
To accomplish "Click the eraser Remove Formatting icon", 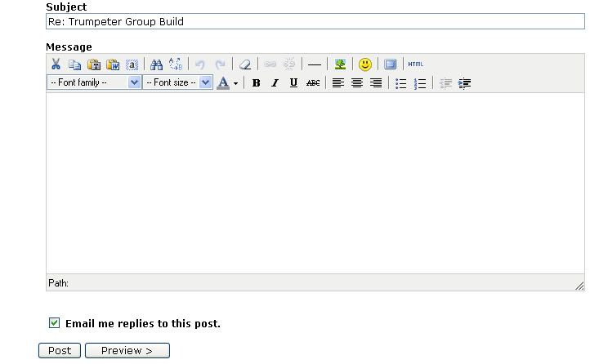I will click(x=245, y=64).
